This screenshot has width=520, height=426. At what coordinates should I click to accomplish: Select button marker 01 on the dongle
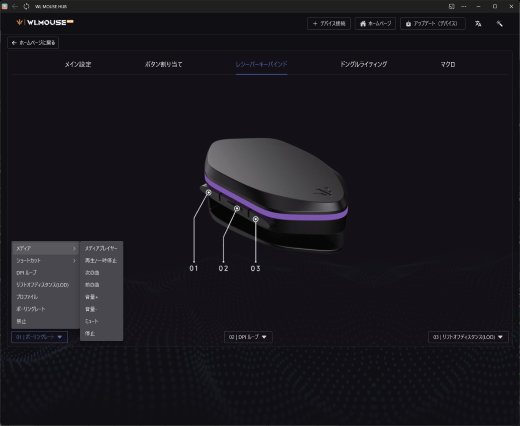209,192
